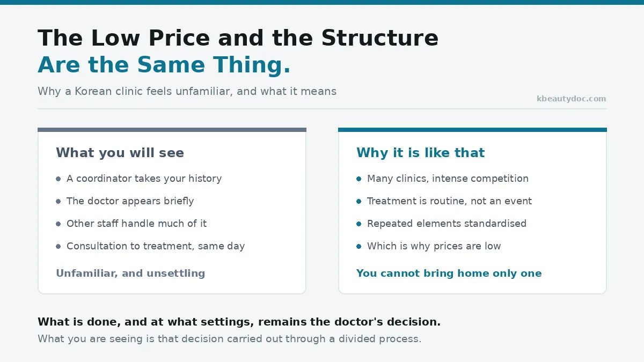Click the title 'The Low Price and the Structure'
Screen dimensions: 644x362
click(238, 39)
